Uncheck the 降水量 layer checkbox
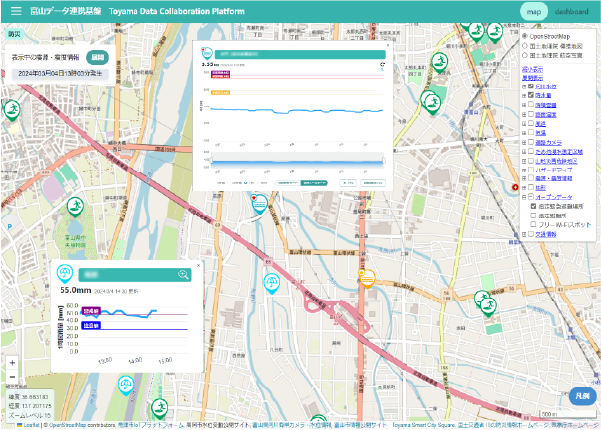Image resolution: width=601 pixels, height=430 pixels. (x=530, y=95)
